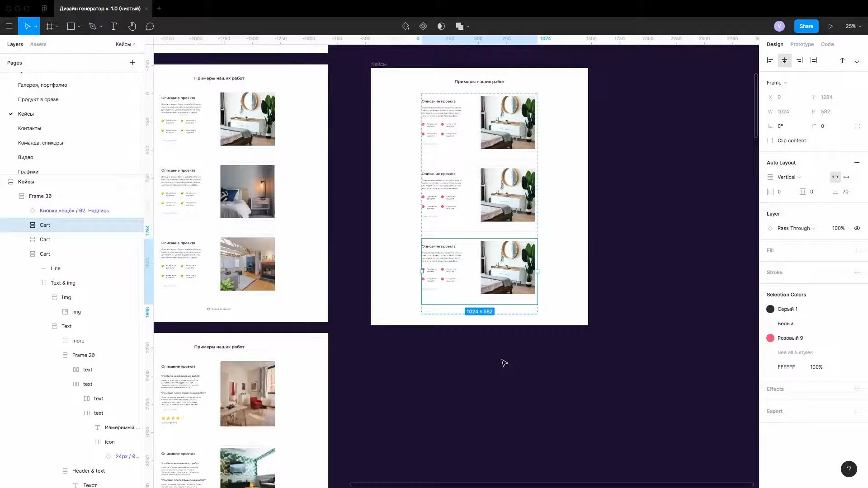Click the spacing between items field 70
This screenshot has height=488, width=868.
(x=845, y=192)
